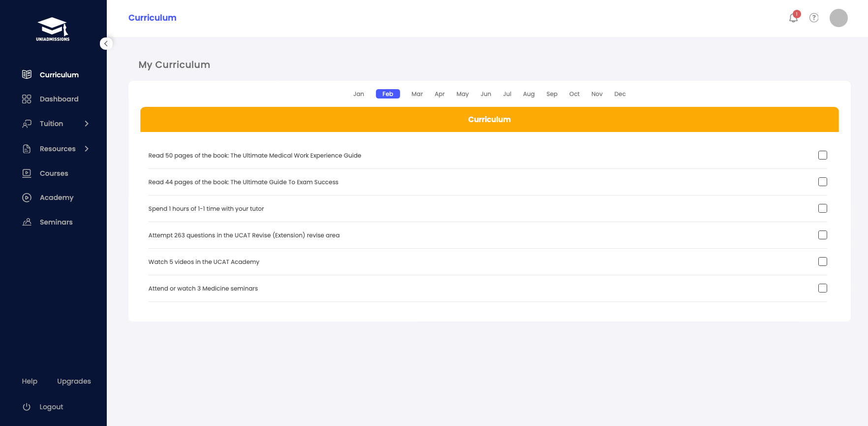This screenshot has width=868, height=426.
Task: Tick the 1-1 tutor time checkbox
Action: [x=822, y=208]
